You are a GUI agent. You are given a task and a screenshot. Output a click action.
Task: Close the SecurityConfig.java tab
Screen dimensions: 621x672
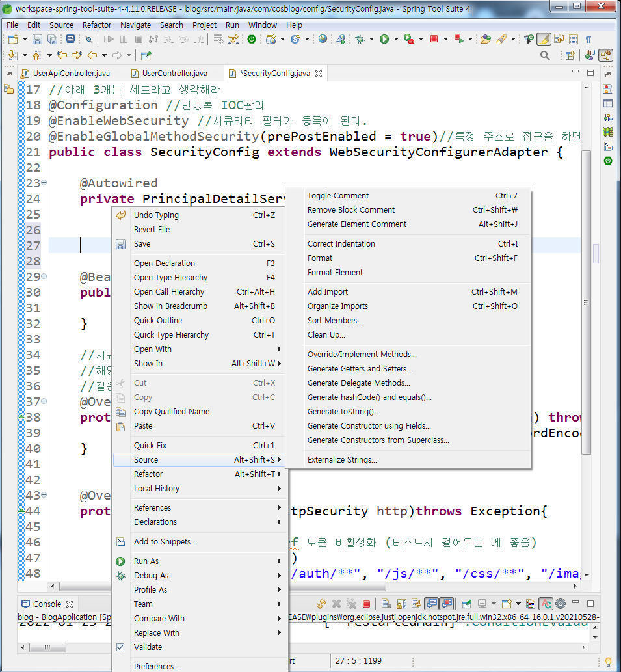pos(319,74)
